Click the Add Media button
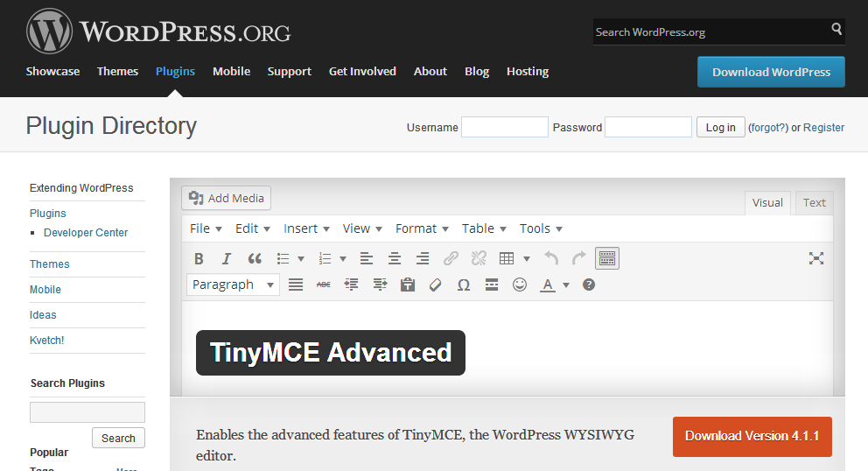The height and width of the screenshot is (471, 868). (226, 198)
